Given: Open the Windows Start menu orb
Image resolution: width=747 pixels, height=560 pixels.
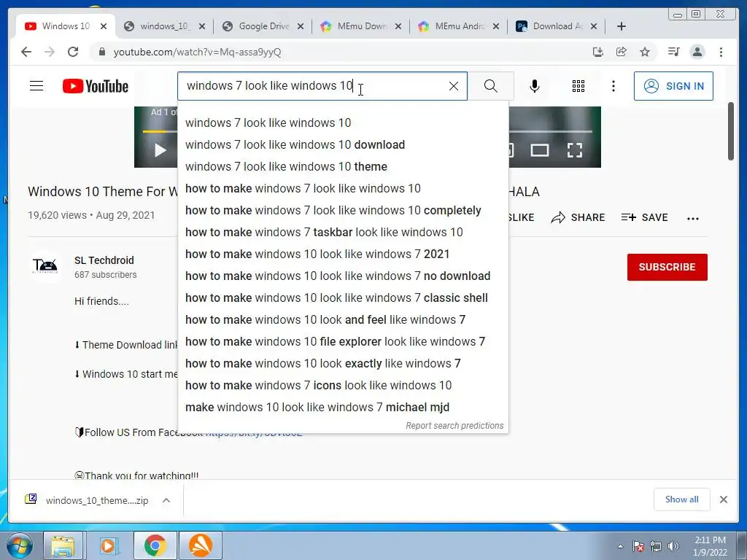Looking at the screenshot, I should point(18,545).
